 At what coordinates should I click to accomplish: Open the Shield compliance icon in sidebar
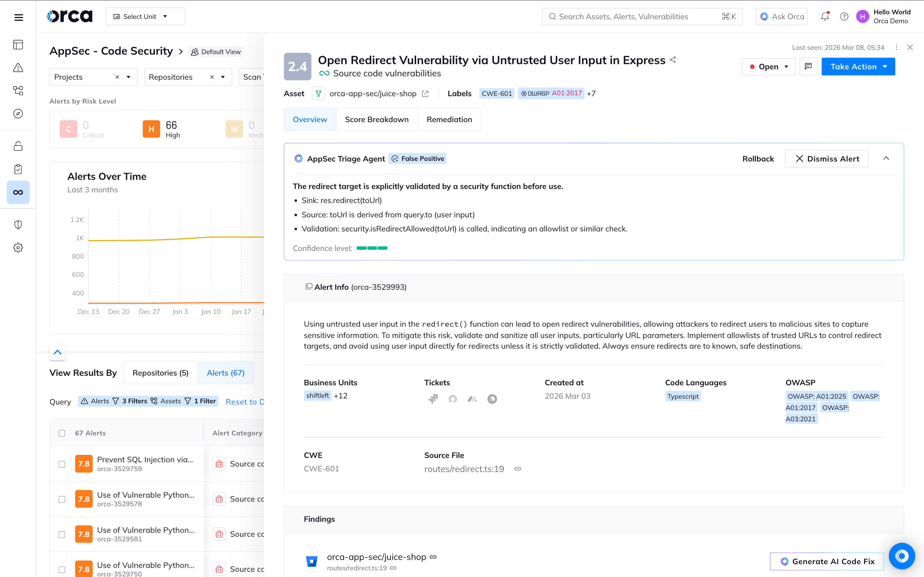tap(18, 224)
